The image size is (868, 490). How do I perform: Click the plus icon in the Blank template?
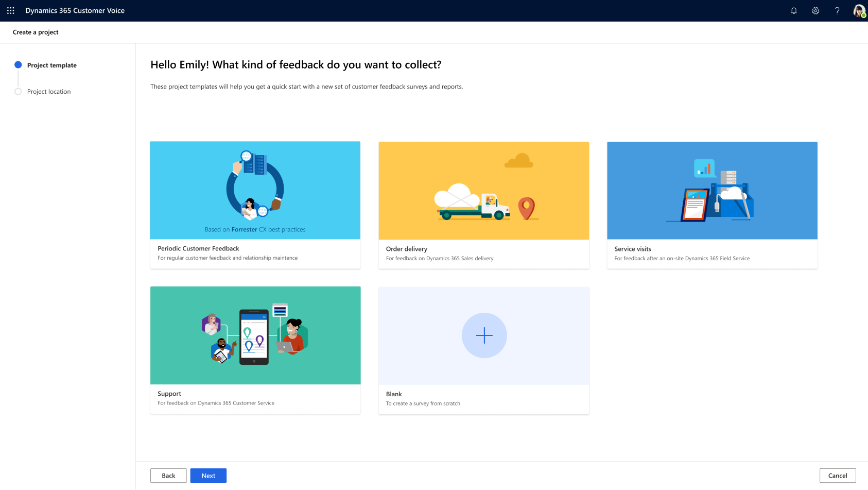click(484, 335)
